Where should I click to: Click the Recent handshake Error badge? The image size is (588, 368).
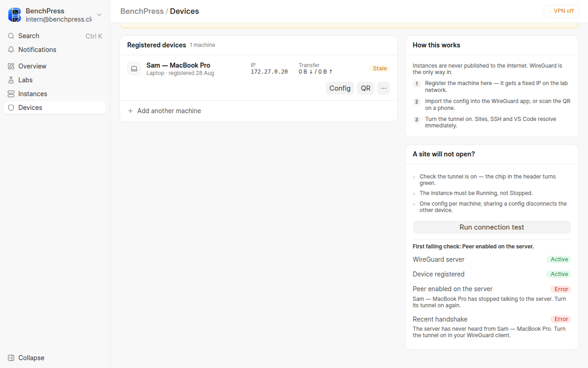[561, 319]
